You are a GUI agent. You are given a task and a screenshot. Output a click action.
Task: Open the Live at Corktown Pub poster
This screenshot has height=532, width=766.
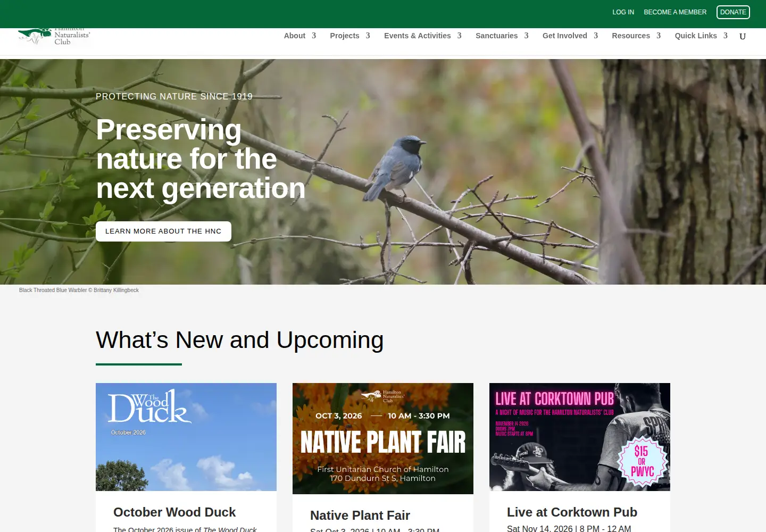[580, 437]
